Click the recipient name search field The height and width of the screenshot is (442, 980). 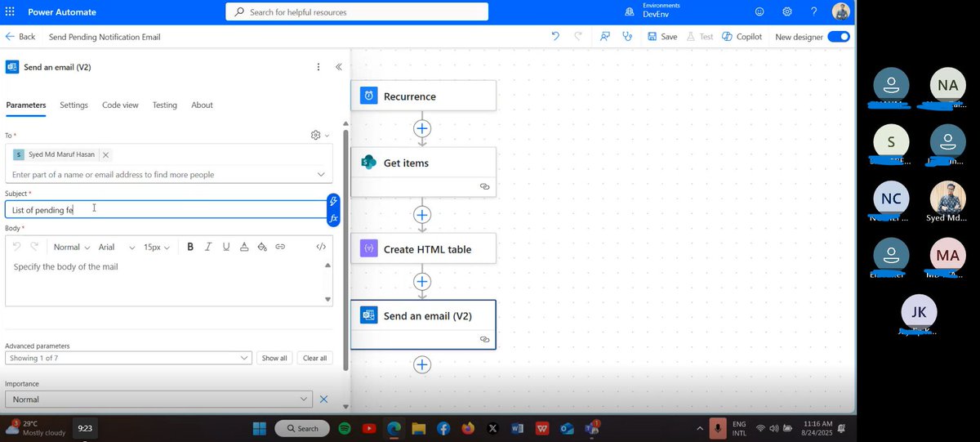coord(159,174)
